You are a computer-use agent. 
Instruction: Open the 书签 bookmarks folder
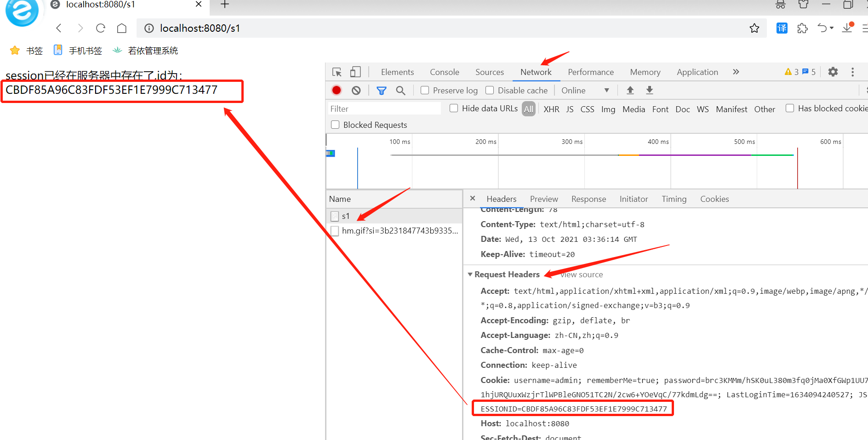(27, 51)
